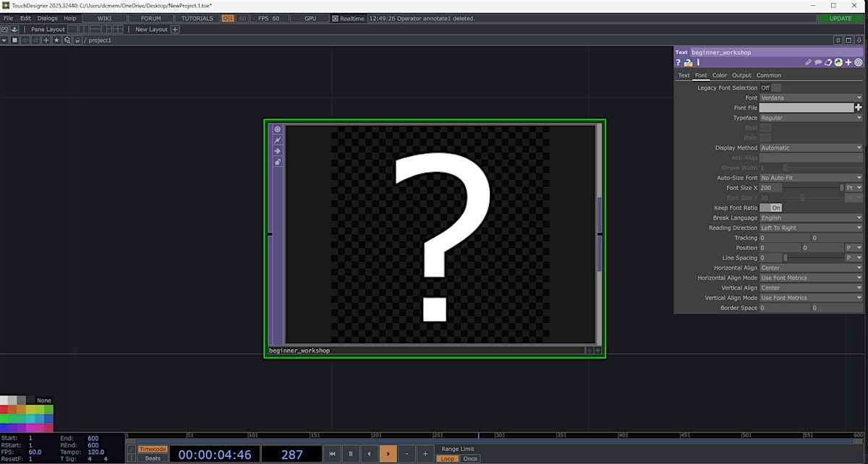Toggle Keep Font Ratio on switch
The width and height of the screenshot is (868, 464).
(770, 208)
